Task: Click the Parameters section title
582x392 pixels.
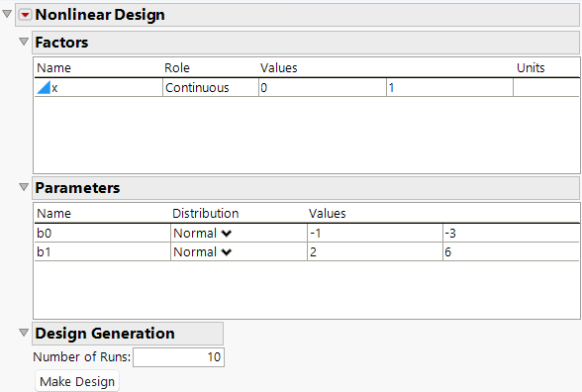Action: (x=77, y=188)
